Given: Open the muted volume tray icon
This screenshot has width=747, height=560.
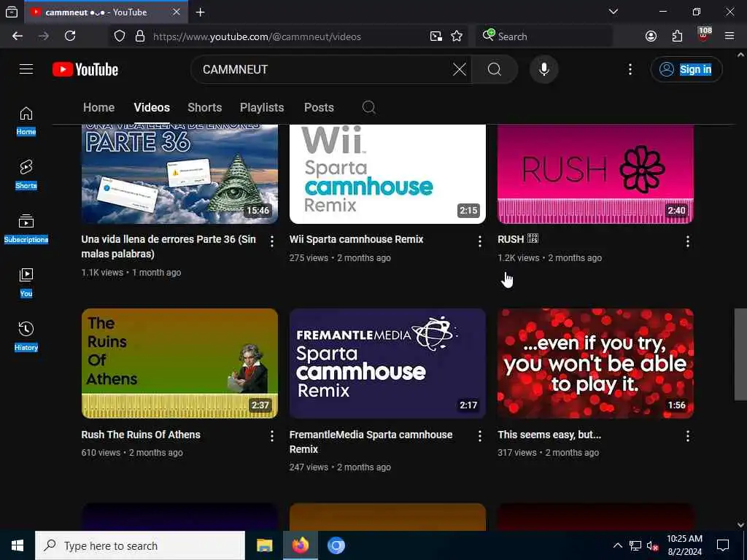Looking at the screenshot, I should coord(653,545).
